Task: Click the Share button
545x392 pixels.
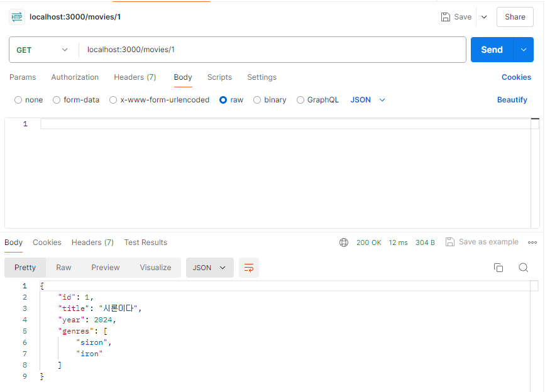Action: tap(515, 17)
